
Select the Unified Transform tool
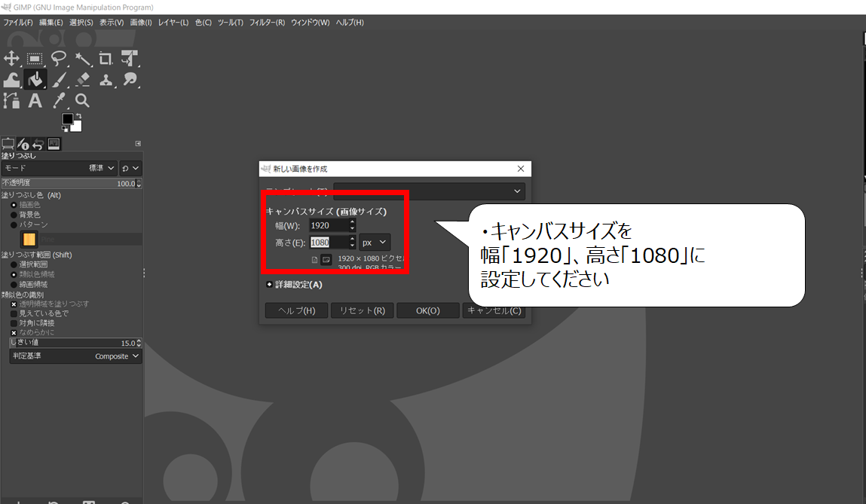tap(129, 59)
